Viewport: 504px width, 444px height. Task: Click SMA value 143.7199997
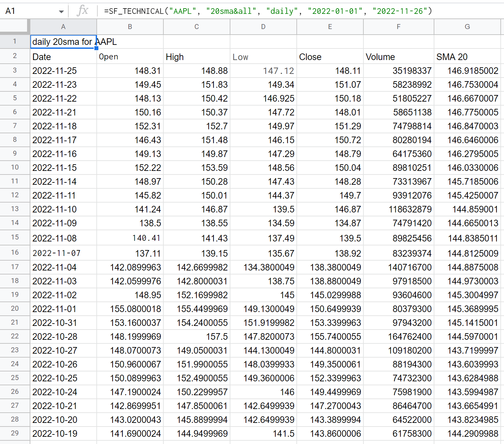pyautogui.click(x=467, y=350)
